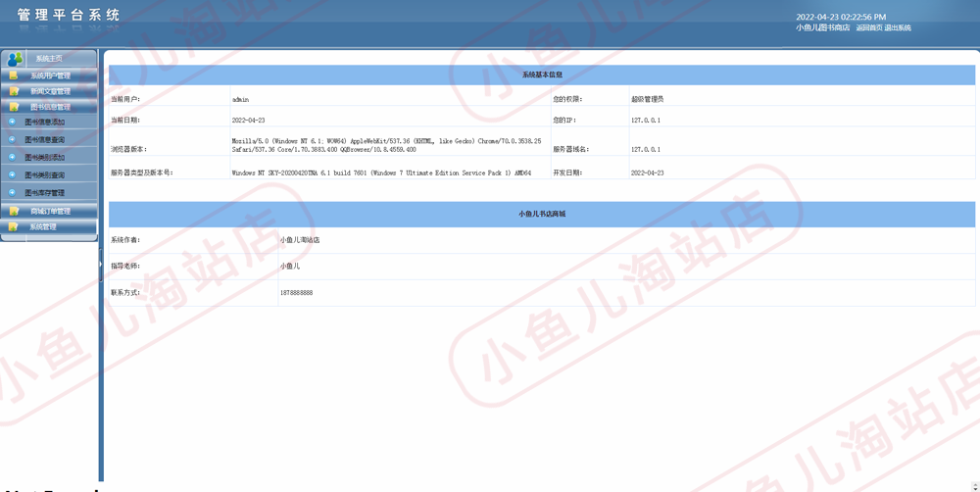Click the 开发日期 label
Image resolution: width=980 pixels, height=492 pixels.
(567, 172)
